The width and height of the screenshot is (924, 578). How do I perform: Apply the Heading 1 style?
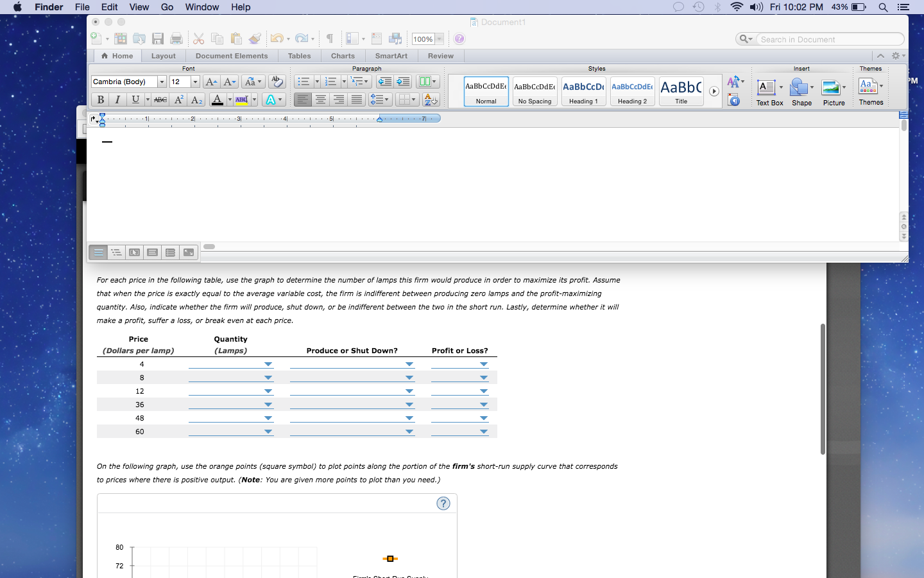pyautogui.click(x=583, y=91)
